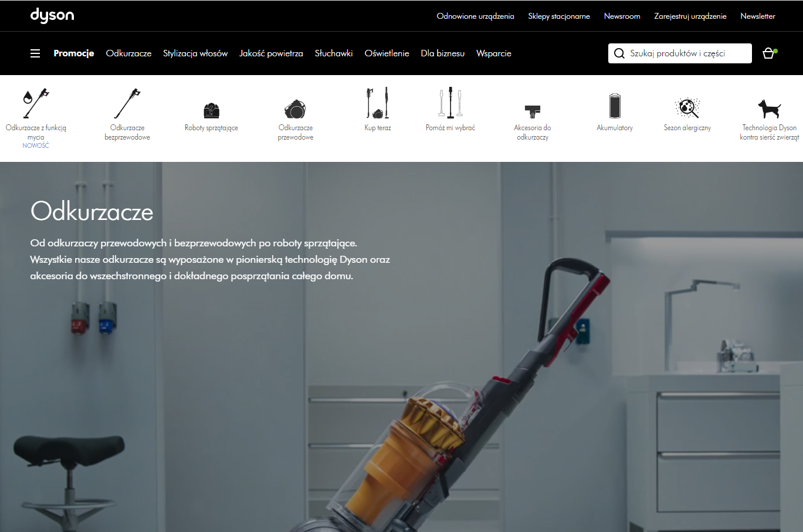Select the corded vacuum icon
The height and width of the screenshot is (532, 803).
pos(296,109)
